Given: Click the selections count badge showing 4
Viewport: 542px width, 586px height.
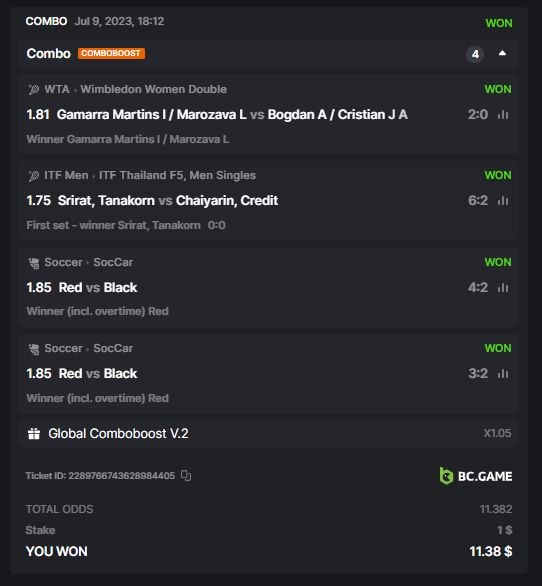Looking at the screenshot, I should point(475,54).
